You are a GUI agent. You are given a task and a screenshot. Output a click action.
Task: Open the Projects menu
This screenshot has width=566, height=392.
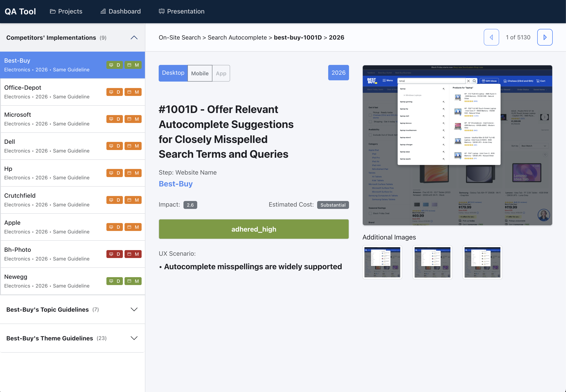[x=66, y=11]
